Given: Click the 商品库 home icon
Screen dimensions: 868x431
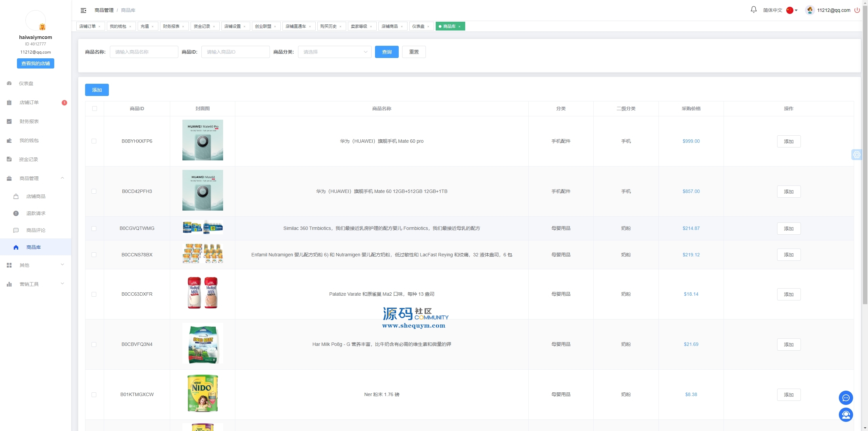Looking at the screenshot, I should pyautogui.click(x=16, y=247).
